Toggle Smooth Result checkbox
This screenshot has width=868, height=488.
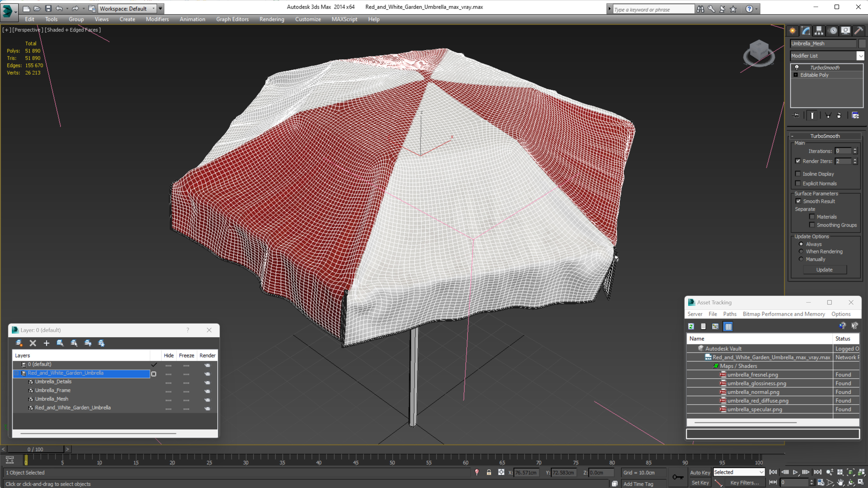[798, 201]
